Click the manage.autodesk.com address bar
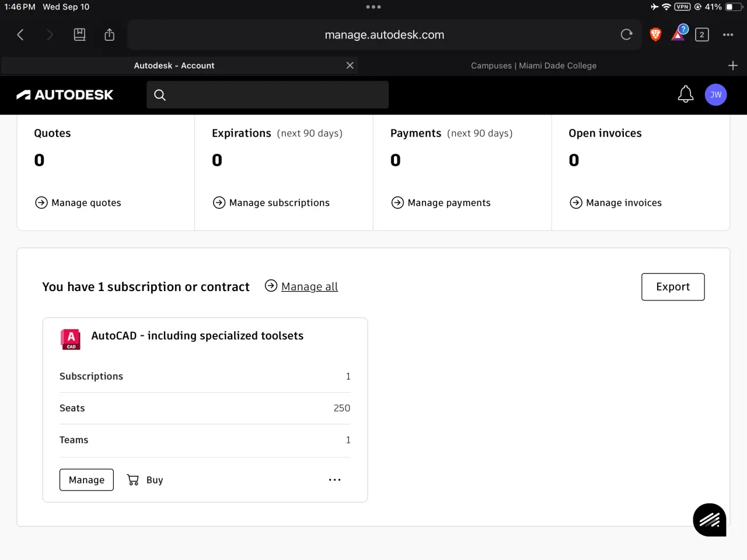747x560 pixels. point(384,35)
